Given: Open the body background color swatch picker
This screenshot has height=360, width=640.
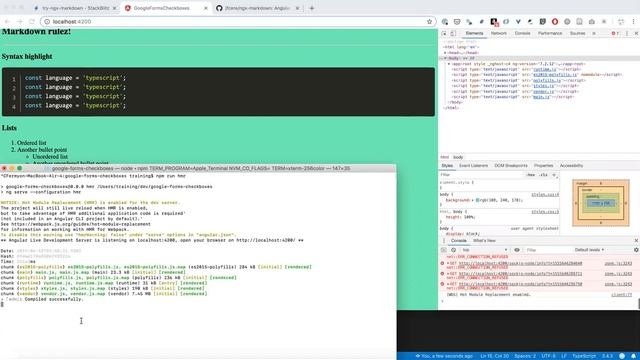Looking at the screenshot, I should coord(478,200).
